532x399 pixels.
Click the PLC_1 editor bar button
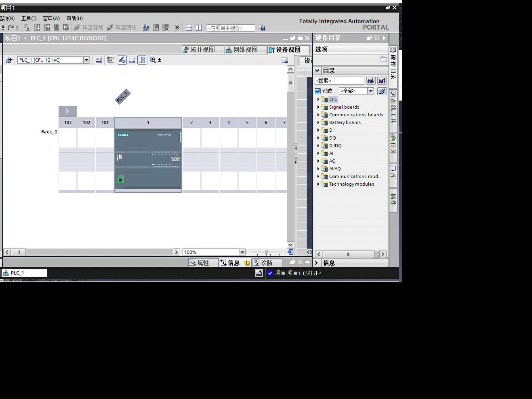(x=24, y=273)
